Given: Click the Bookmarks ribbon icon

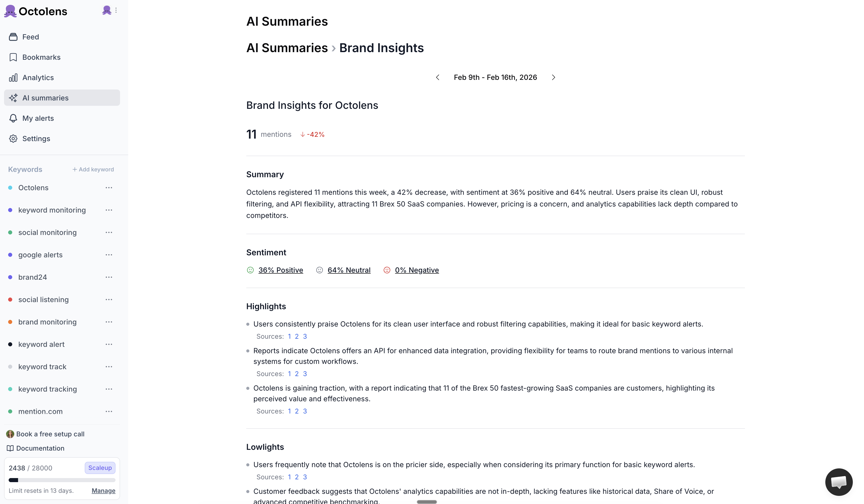Looking at the screenshot, I should [13, 57].
